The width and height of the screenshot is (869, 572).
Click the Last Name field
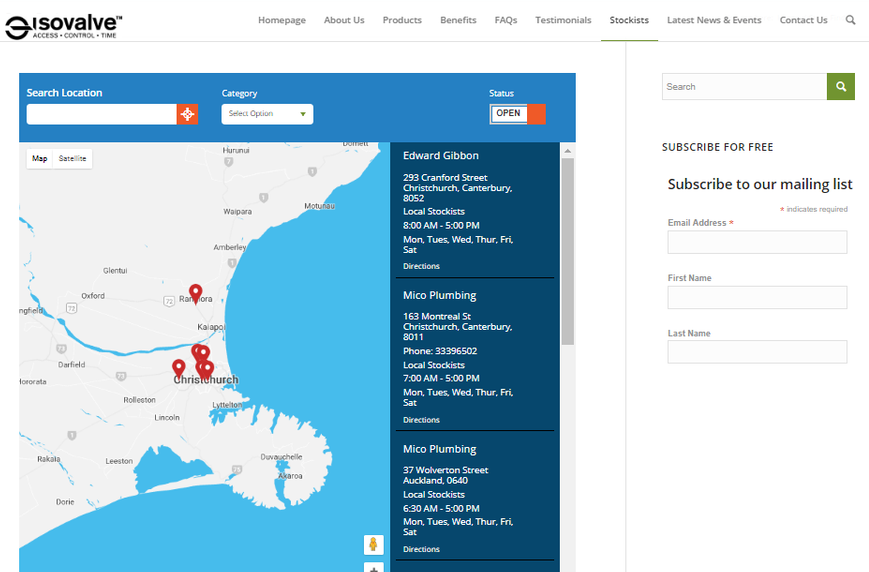point(757,352)
